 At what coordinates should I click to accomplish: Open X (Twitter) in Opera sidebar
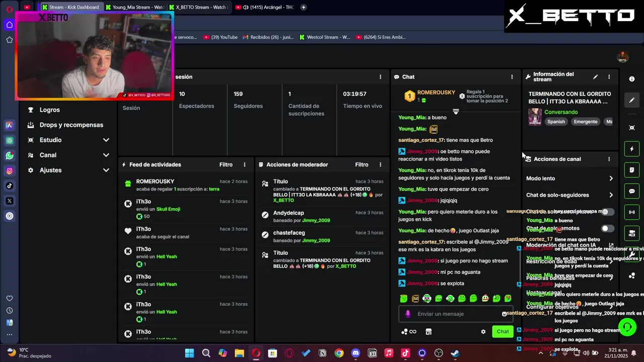(x=10, y=201)
